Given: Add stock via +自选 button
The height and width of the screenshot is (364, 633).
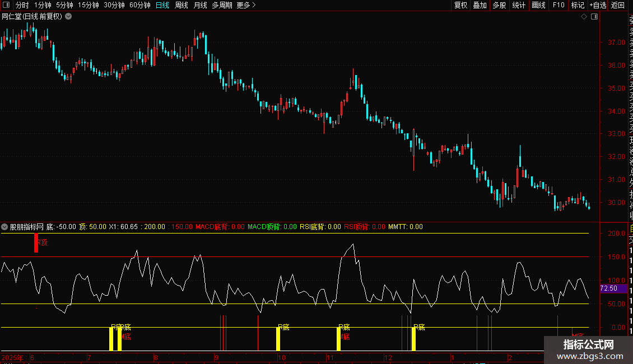Looking at the screenshot, I should (x=598, y=5).
